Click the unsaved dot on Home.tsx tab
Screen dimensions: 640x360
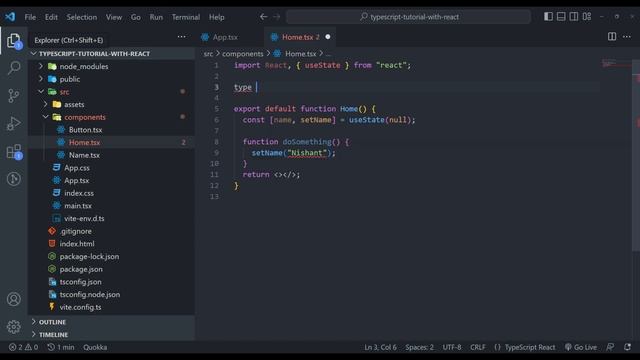coord(328,37)
